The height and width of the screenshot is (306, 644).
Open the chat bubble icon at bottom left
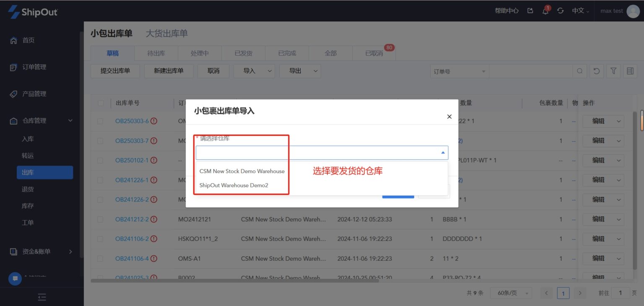coord(15,278)
